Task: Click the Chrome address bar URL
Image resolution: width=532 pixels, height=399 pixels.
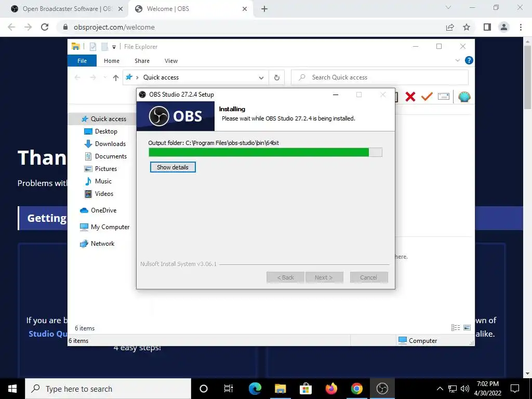Action: [114, 27]
